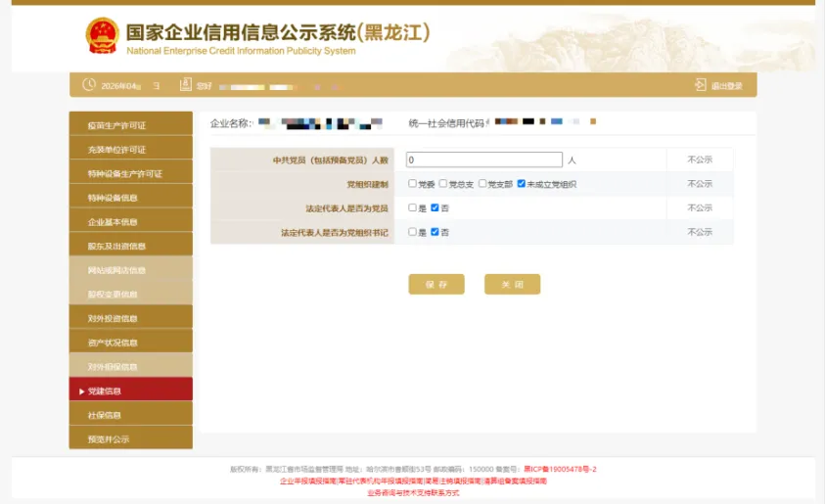
Task: Uncheck the 未成立党组织 checkbox
Action: coord(521,184)
